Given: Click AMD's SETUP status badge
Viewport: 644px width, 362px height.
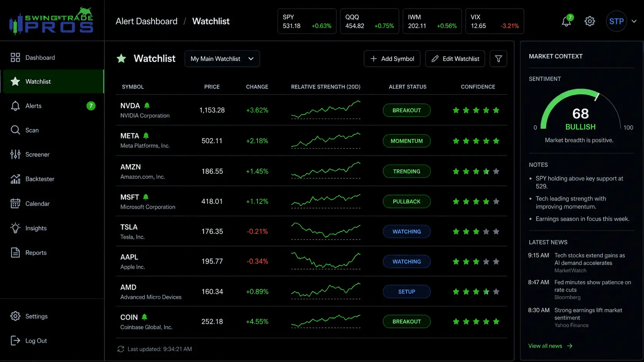Looking at the screenshot, I should tap(407, 292).
